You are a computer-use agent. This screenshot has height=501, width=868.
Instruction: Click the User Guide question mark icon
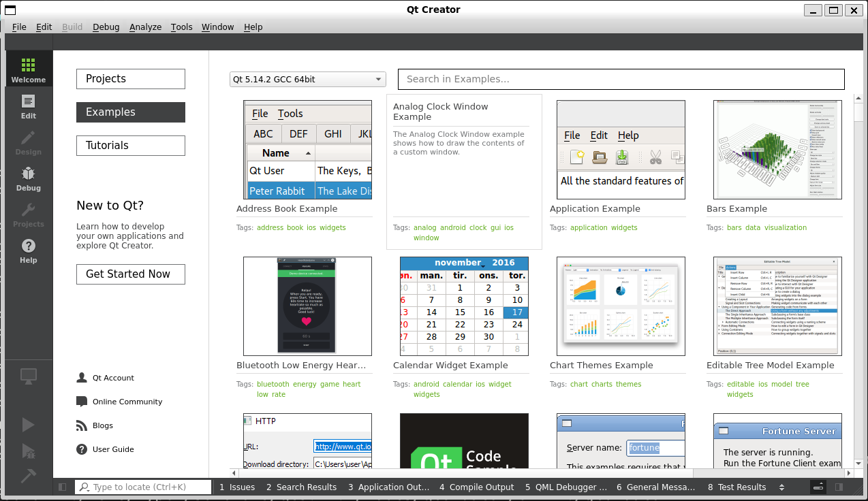82,449
